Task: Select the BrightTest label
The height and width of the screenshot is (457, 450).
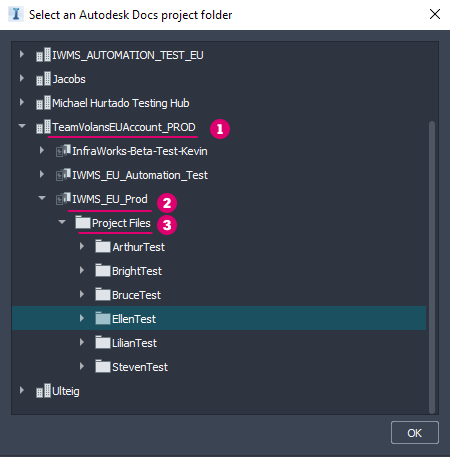Action: (x=137, y=271)
